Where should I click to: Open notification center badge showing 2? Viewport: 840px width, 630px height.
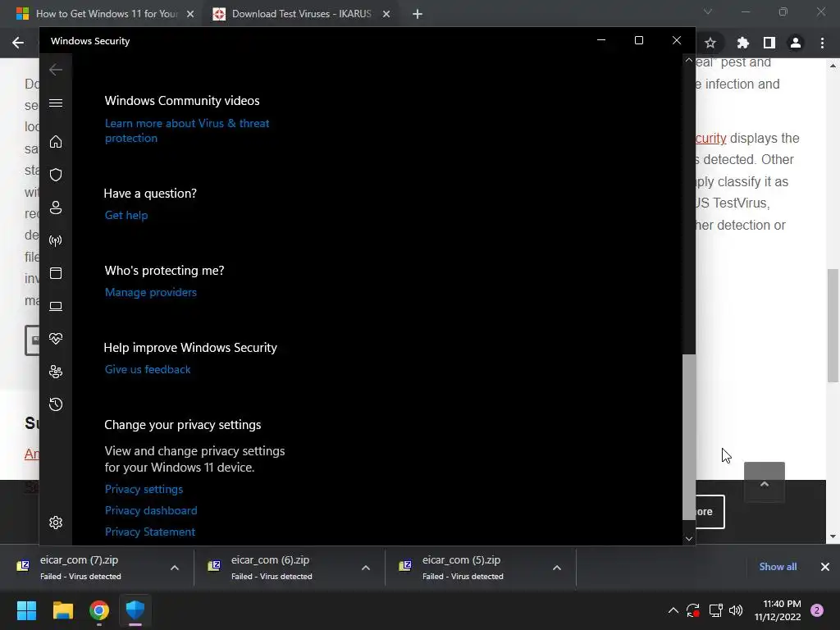pyautogui.click(x=817, y=610)
